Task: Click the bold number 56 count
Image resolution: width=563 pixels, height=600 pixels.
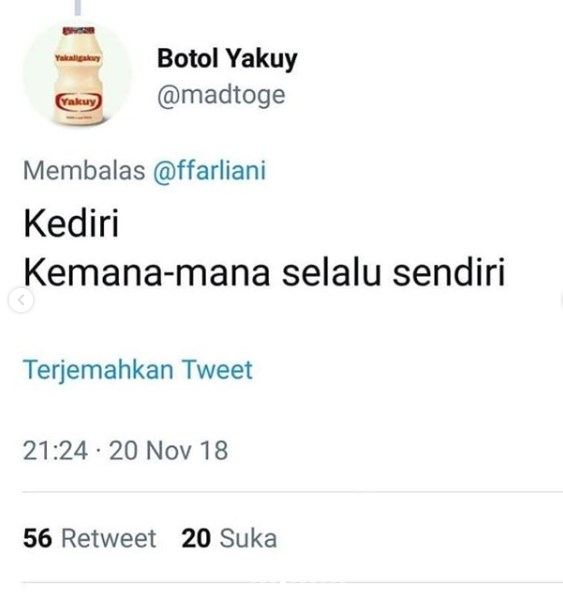Action: click(38, 538)
